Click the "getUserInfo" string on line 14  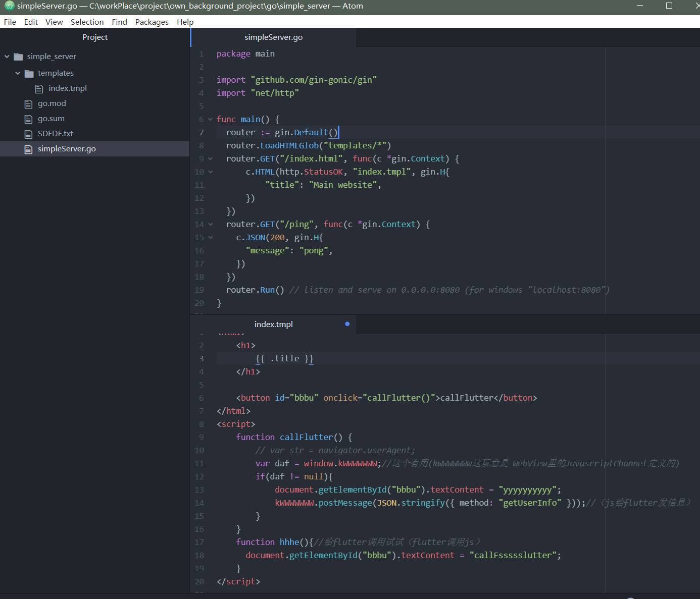click(530, 503)
